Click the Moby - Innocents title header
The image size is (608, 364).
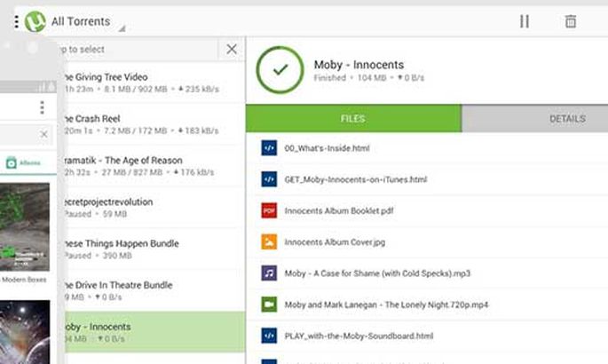tap(359, 65)
